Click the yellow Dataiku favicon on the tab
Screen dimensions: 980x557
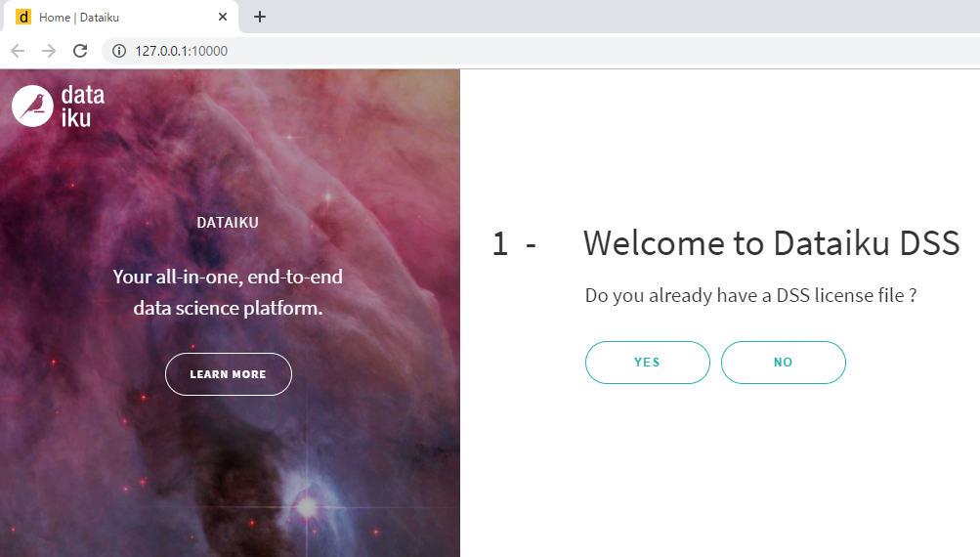[23, 17]
